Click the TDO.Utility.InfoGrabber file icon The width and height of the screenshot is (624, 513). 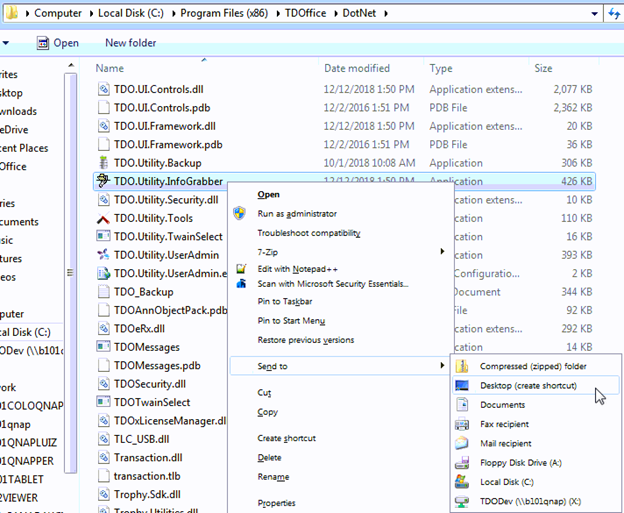point(103,181)
